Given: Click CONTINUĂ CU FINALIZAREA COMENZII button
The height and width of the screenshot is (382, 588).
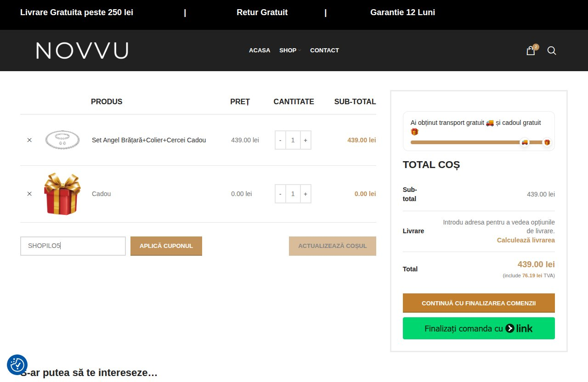Looking at the screenshot, I should pos(479,303).
